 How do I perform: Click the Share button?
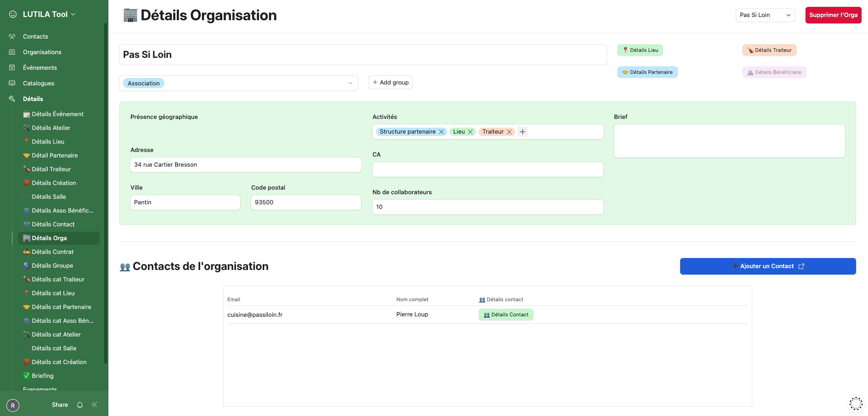click(60, 405)
